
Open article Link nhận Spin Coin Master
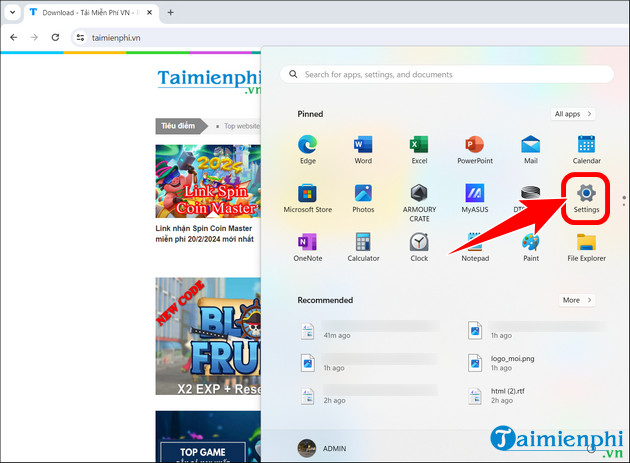[205, 234]
